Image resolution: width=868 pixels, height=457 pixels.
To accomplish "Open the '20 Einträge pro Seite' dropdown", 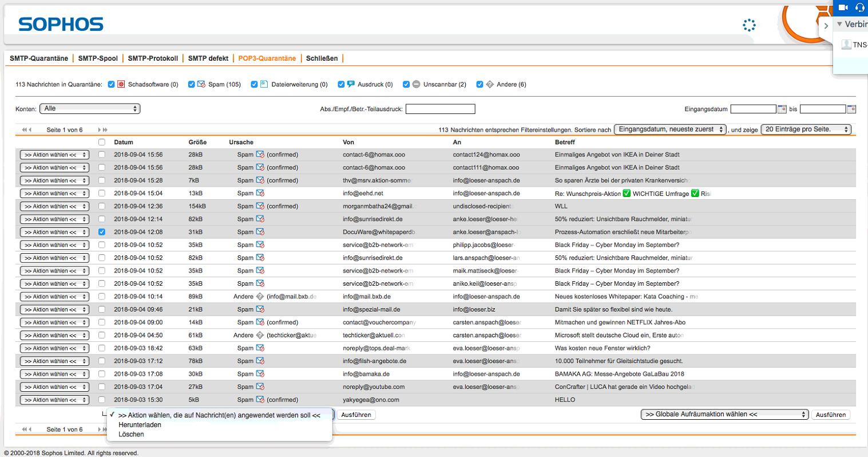I will pyautogui.click(x=806, y=129).
